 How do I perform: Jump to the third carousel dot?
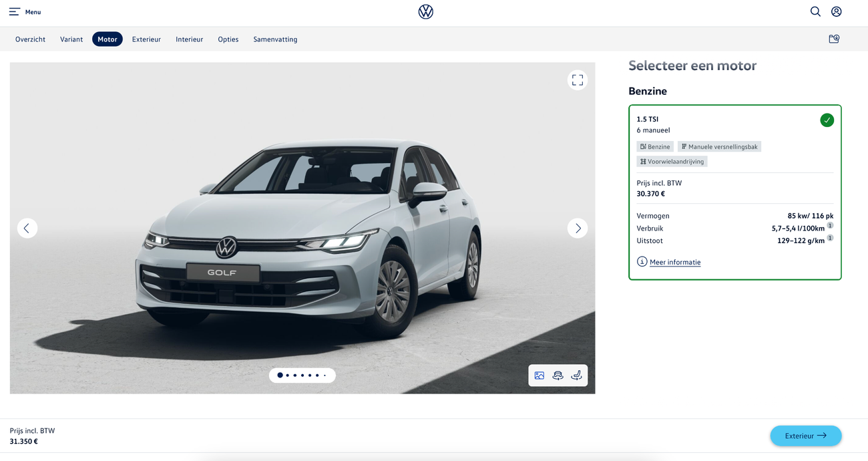pos(295,375)
